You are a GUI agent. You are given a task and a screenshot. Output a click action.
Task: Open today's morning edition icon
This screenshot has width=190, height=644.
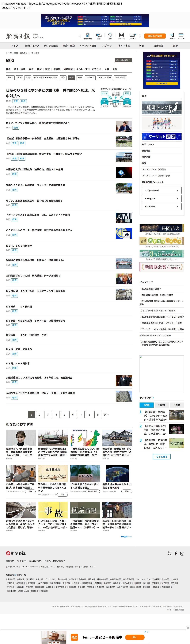point(88,36)
